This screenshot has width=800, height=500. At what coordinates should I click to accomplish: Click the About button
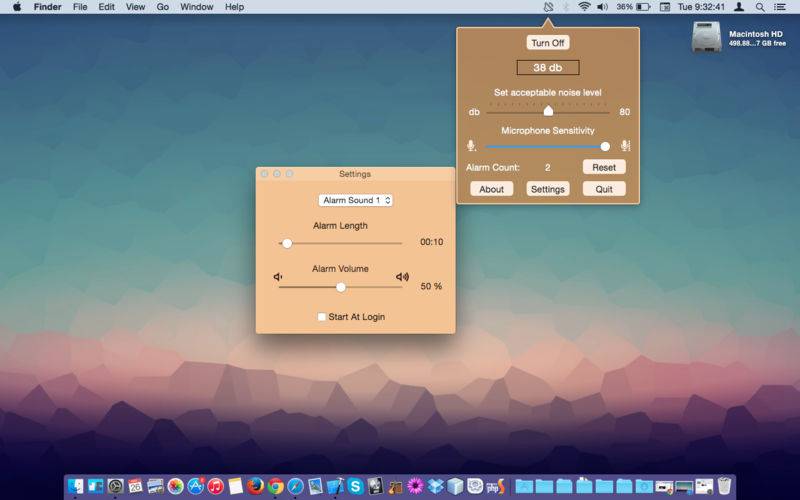[x=491, y=189]
